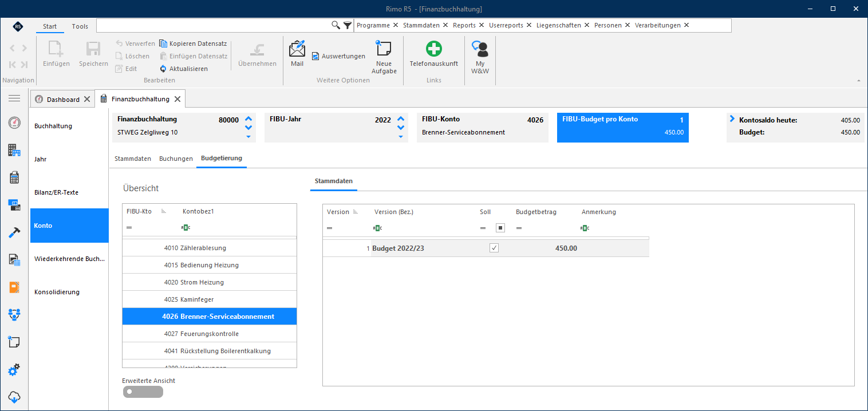Step Finanzbuchhaltung 80000 down
The height and width of the screenshot is (411, 868).
(248, 128)
